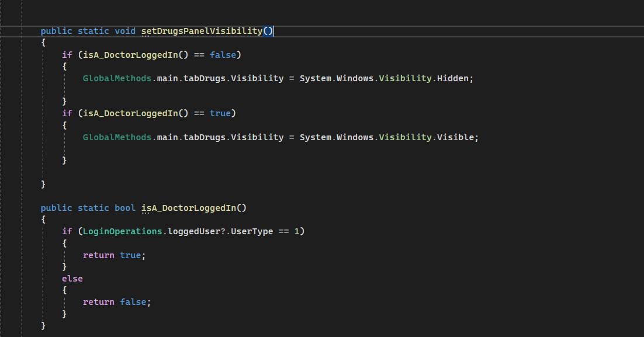Click the public keyword of the first method

(x=56, y=31)
